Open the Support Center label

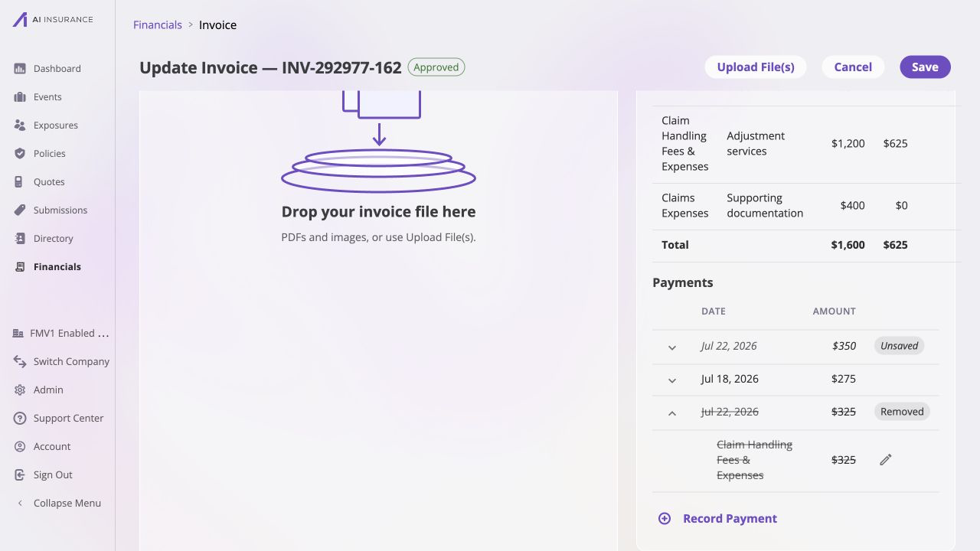(x=68, y=419)
